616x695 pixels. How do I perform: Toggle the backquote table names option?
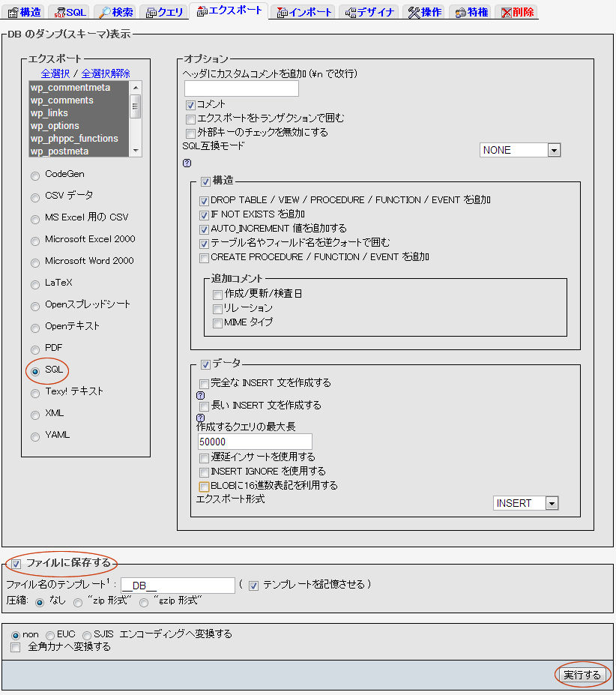[204, 244]
